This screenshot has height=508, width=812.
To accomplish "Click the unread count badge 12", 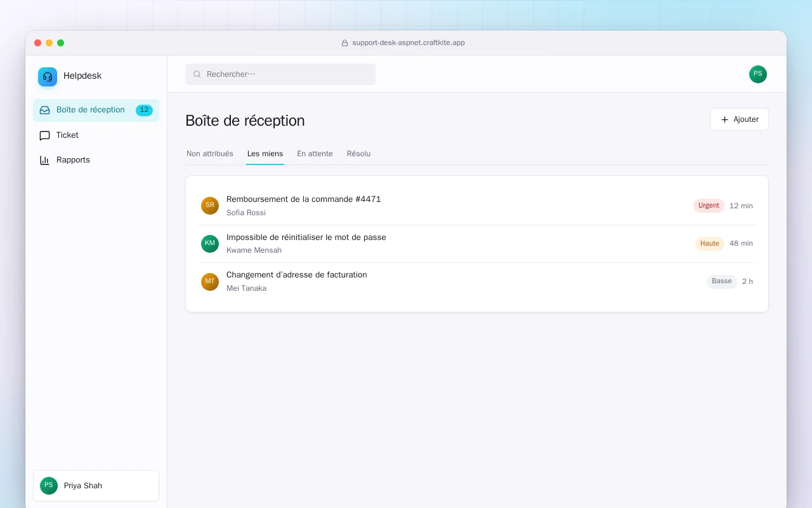I will coord(144,110).
